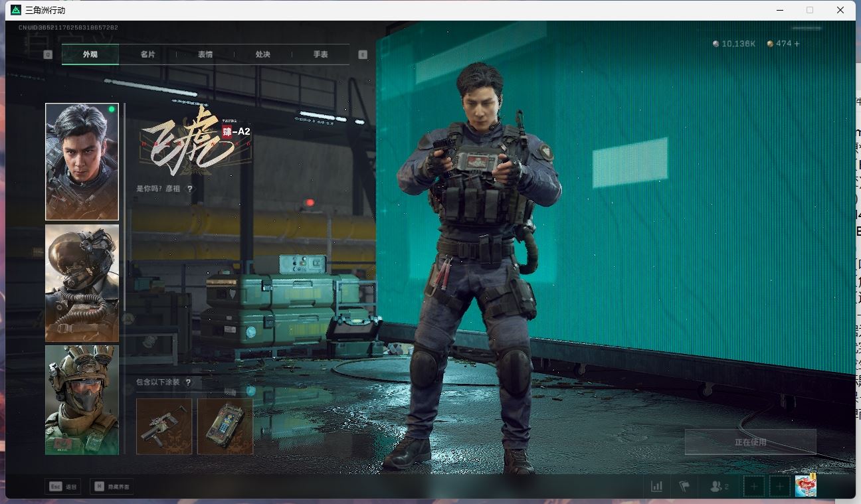Open the friends icon showing 2
Screen dimensions: 861x504
719,487
